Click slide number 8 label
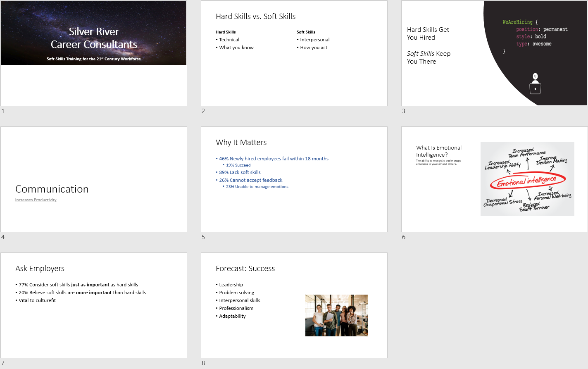 (x=203, y=363)
